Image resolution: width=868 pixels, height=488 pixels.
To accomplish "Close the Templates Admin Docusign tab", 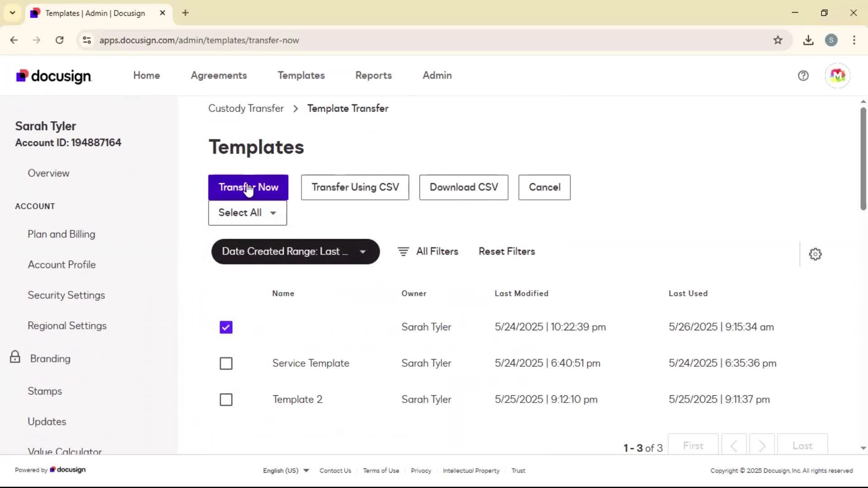I will [162, 13].
